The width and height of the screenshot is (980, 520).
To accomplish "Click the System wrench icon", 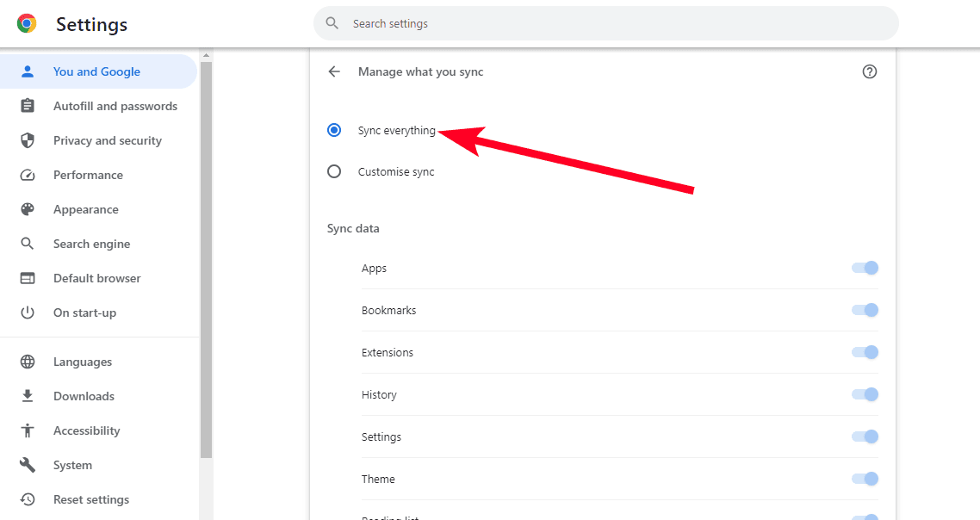I will coord(28,465).
